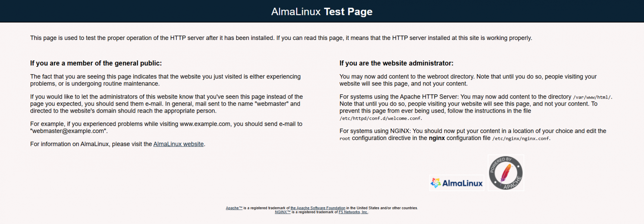Click the "webmaster@example.com" text

(x=69, y=131)
